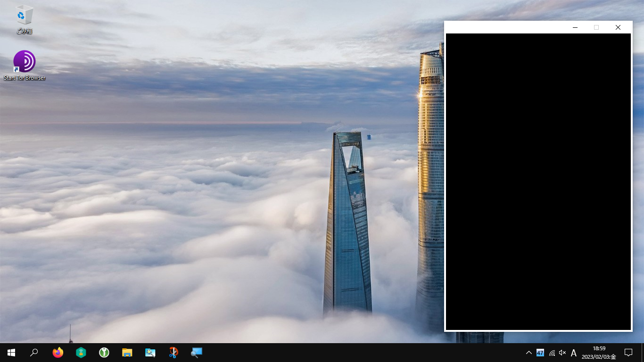Open taskbar search magnifier
644x362 pixels.
pos(34,353)
